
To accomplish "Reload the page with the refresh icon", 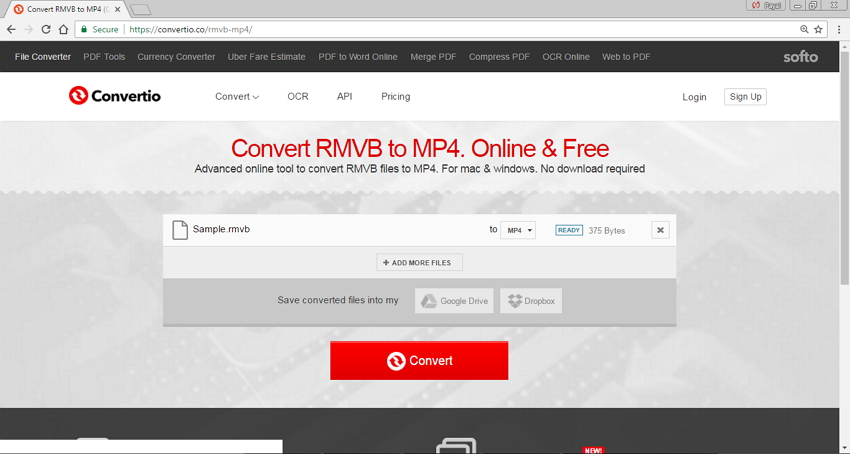I will [46, 29].
